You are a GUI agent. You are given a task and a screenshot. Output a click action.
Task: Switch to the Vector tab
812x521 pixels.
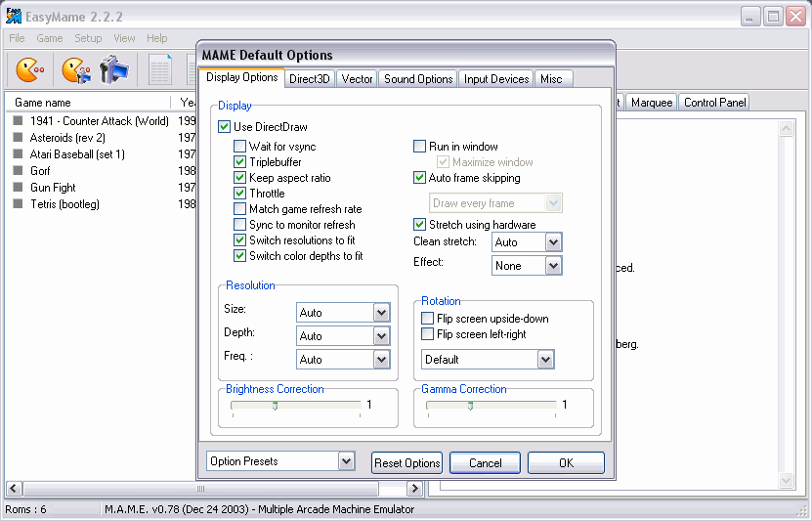(x=357, y=79)
